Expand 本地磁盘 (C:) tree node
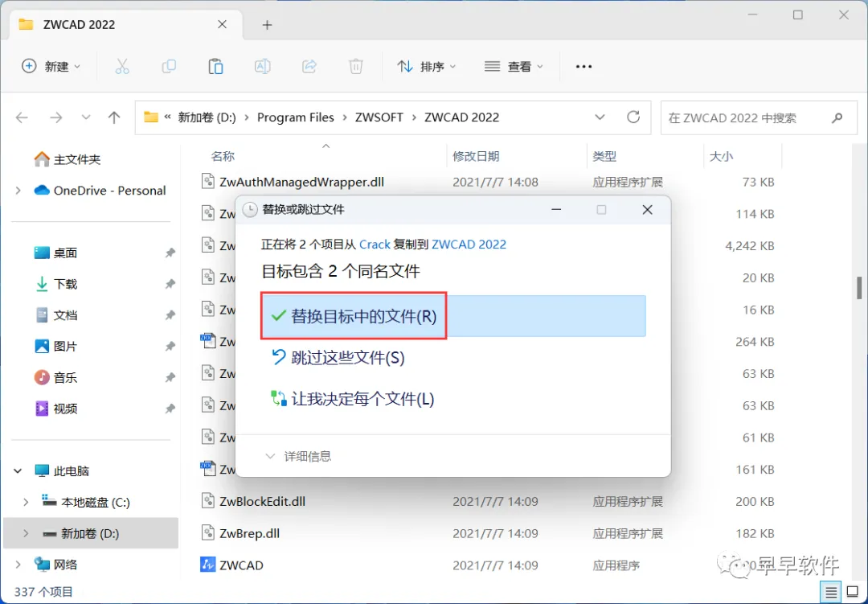This screenshot has width=868, height=604. click(26, 502)
